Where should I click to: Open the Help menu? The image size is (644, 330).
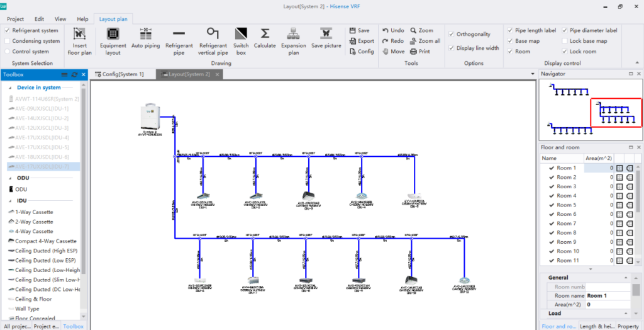coord(82,19)
